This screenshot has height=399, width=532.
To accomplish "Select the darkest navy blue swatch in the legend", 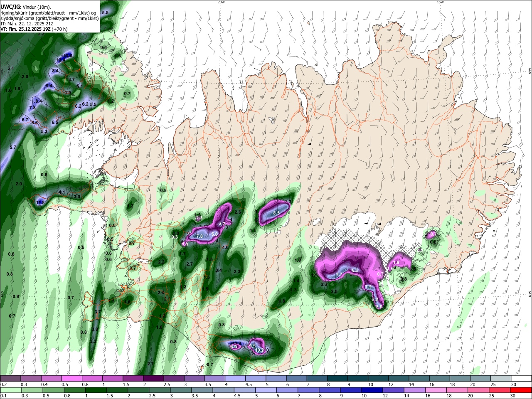I will tap(371, 390).
